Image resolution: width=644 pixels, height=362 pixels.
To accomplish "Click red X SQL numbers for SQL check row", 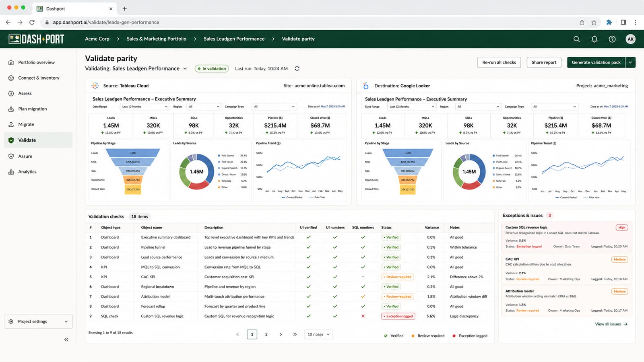I will (x=363, y=316).
